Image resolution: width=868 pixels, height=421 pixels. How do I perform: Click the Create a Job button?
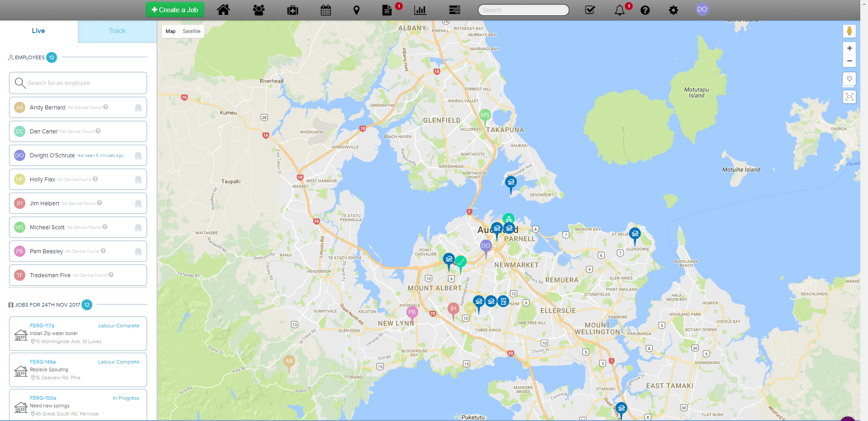pos(175,9)
